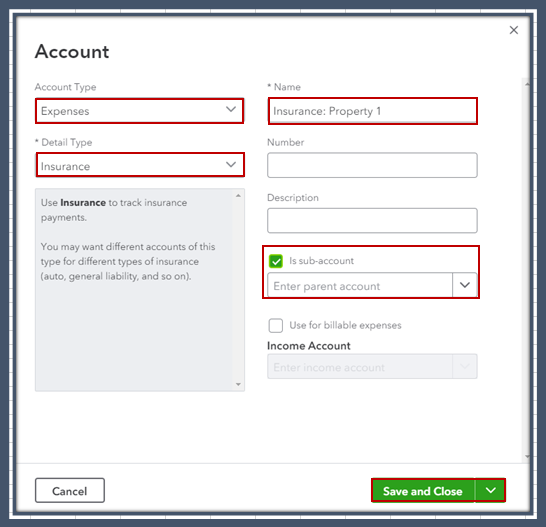The image size is (546, 527).
Task: Uncheck the Is sub-account checkbox
Action: point(276,261)
